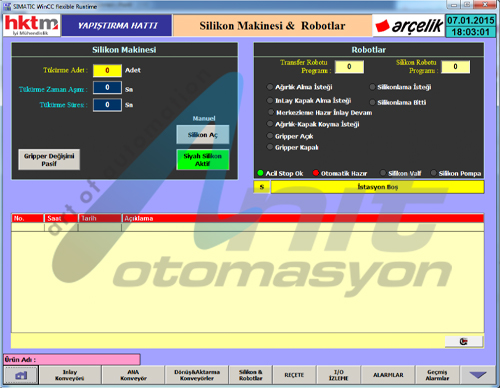Image resolution: width=500 pixels, height=388 pixels.
Task: Click the Transfer Robotu Program value field
Action: 349,67
